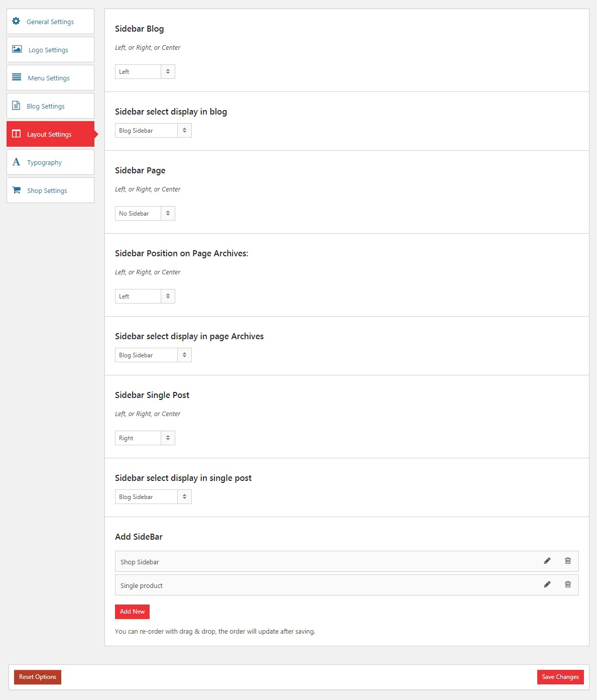This screenshot has height=700, width=597.
Task: Open the General Settings tab
Action: 50,22
